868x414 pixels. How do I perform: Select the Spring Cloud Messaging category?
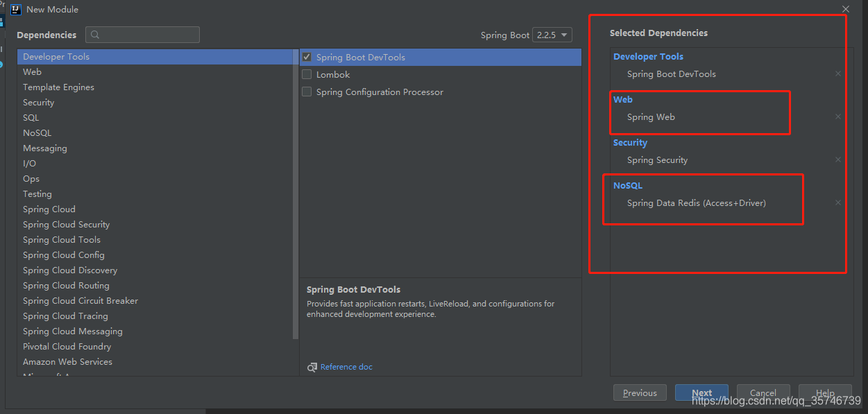tap(155, 331)
